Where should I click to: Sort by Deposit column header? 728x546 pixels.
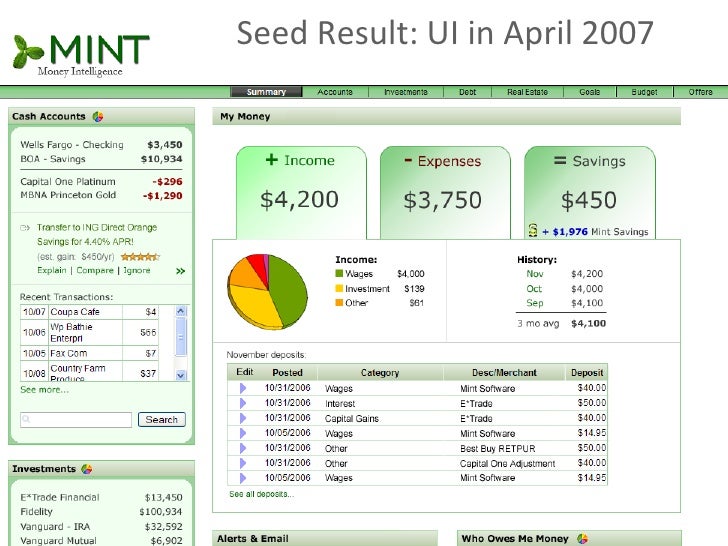[587, 372]
